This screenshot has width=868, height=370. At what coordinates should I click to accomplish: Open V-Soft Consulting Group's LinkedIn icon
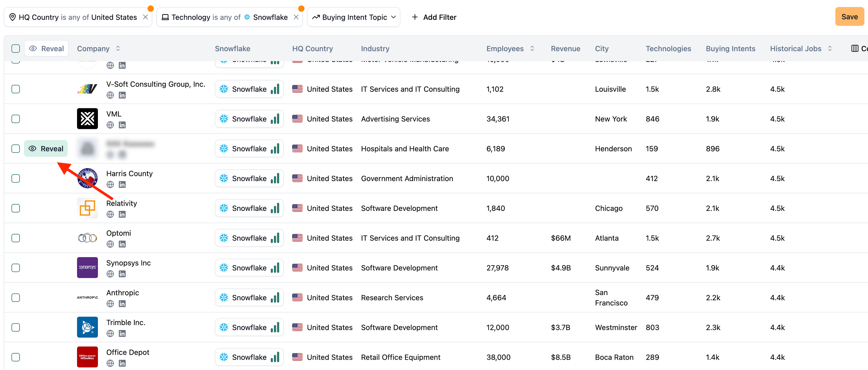pos(122,95)
